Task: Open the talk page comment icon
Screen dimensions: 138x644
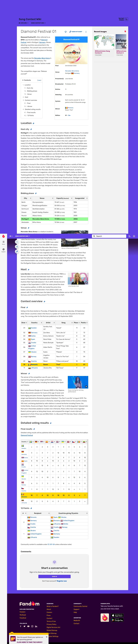Action: point(66,32)
